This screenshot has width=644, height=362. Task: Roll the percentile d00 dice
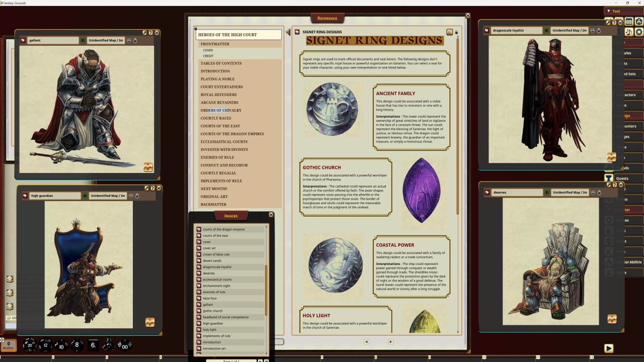(x=125, y=346)
